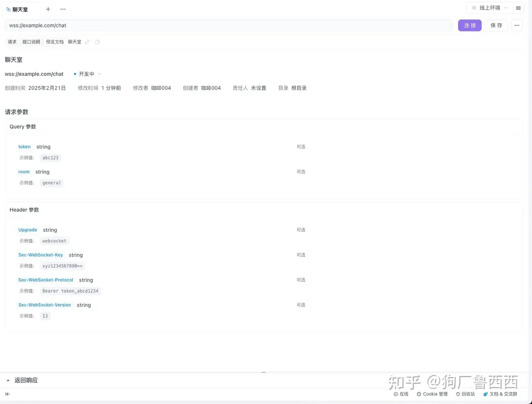Select 聊天室 sub-tab in tab row

coord(74,42)
